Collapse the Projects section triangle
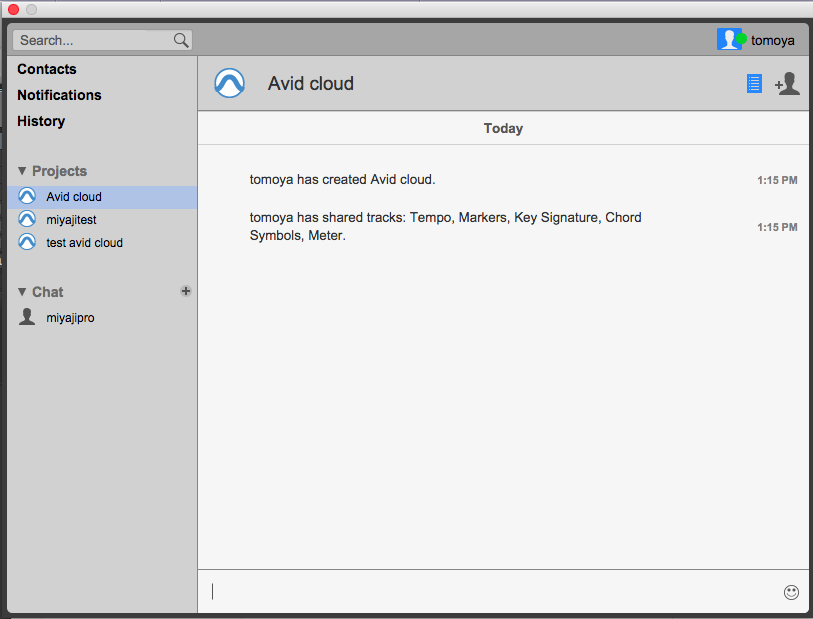Viewport: 813px width, 619px height. click(22, 171)
